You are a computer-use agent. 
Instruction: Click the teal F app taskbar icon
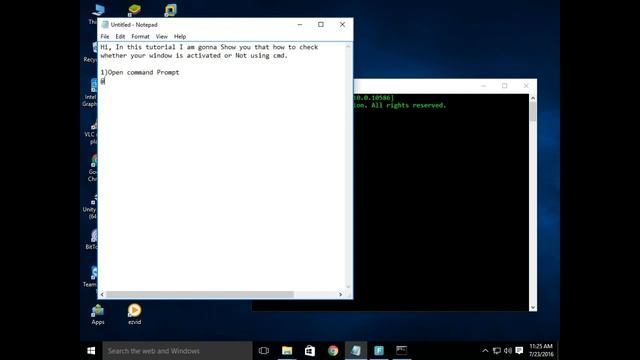tap(379, 351)
